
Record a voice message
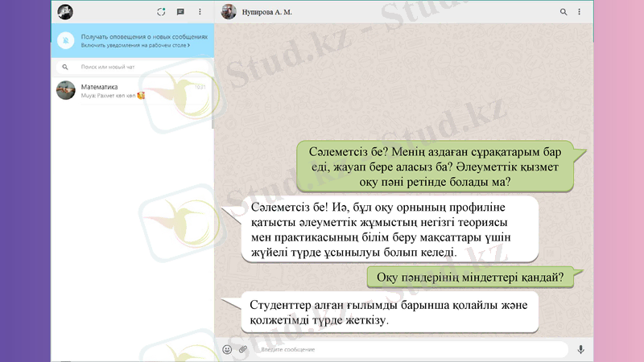tap(580, 349)
